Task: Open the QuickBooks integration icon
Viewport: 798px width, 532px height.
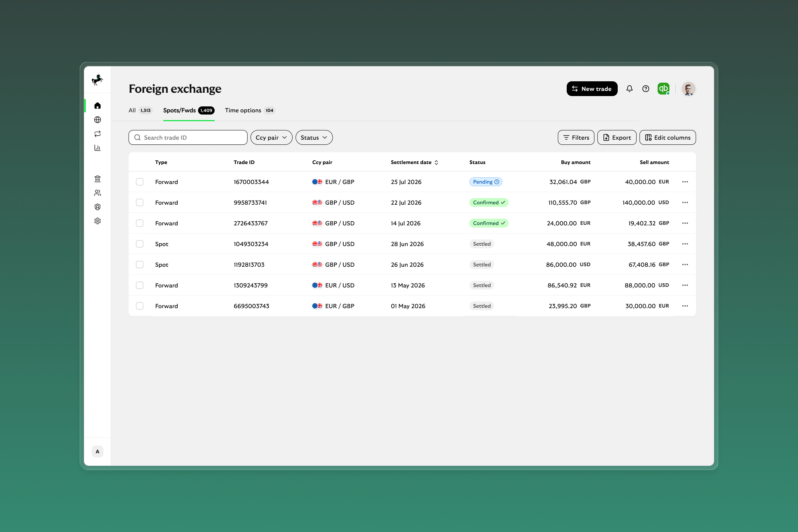Action: [664, 89]
